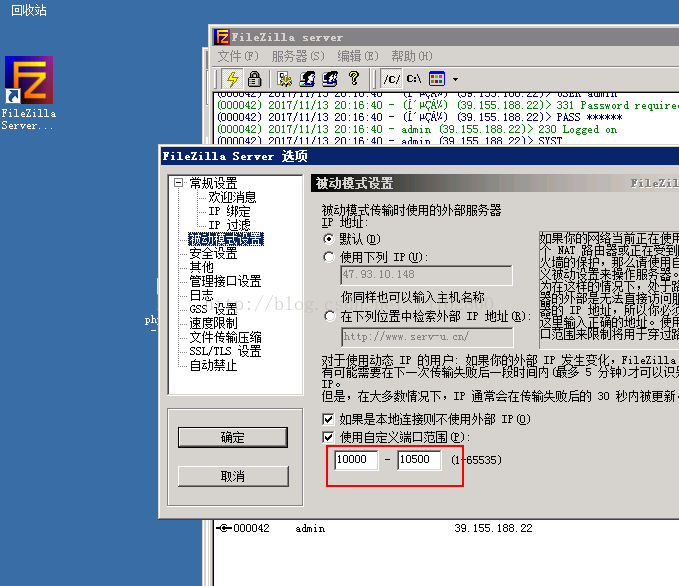Viewport: 679px width, 586px height.
Task: Toggle 使用自定义端口范围(P) checkbox
Action: [328, 437]
